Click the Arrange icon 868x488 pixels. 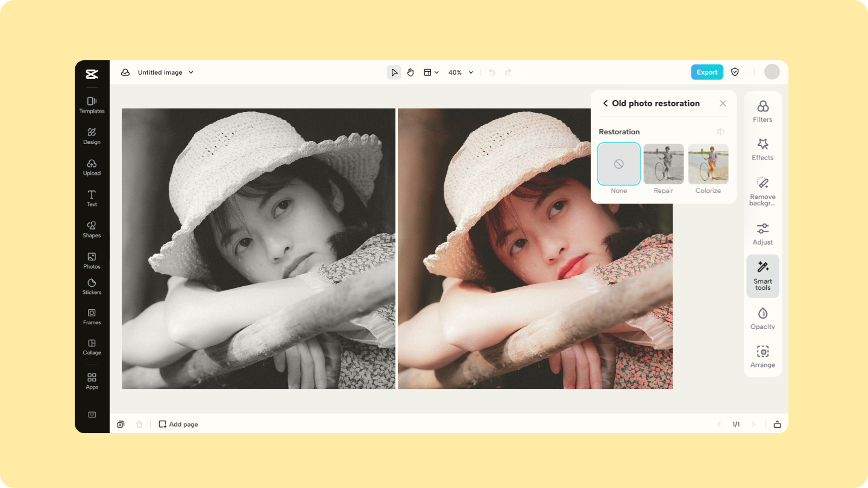(x=763, y=355)
